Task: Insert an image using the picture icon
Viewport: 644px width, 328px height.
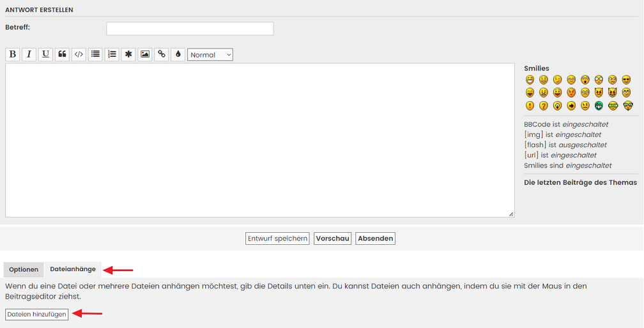Action: tap(145, 54)
